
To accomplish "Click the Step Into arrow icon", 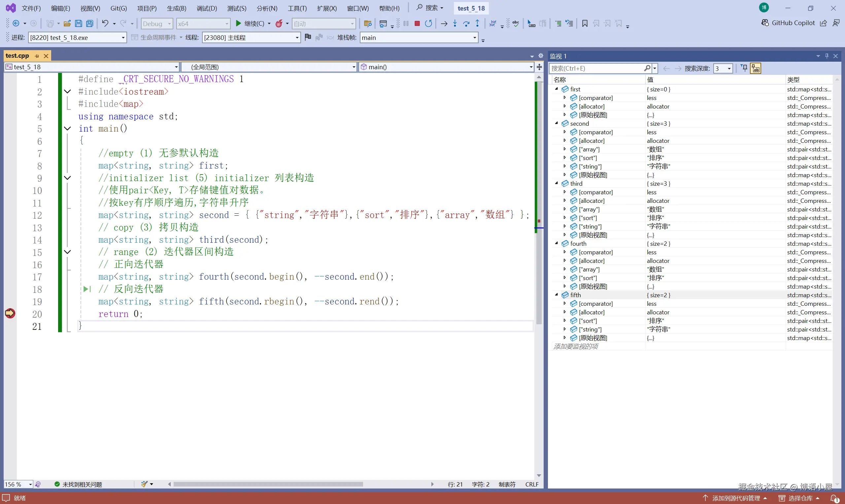I will click(455, 23).
